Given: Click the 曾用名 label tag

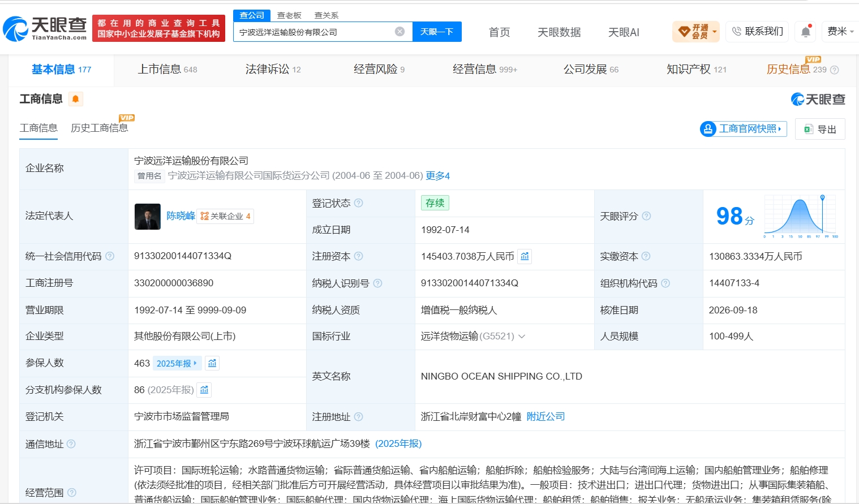Looking at the screenshot, I should (x=149, y=176).
